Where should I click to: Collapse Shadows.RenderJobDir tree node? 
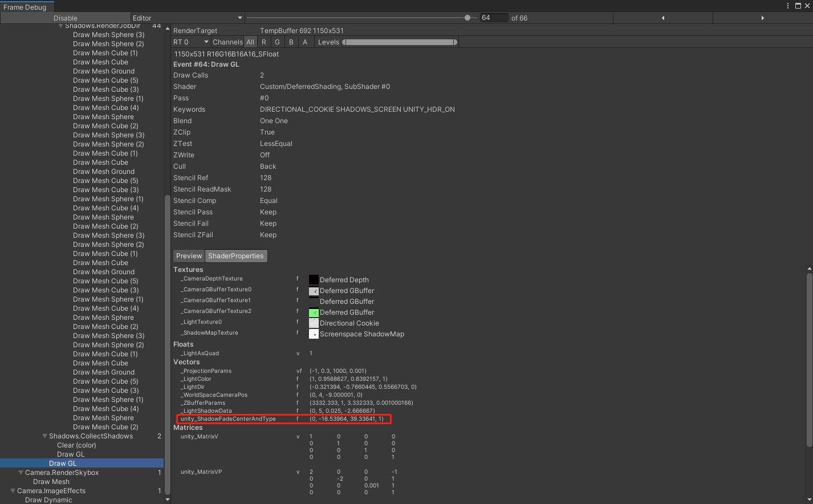tap(61, 26)
